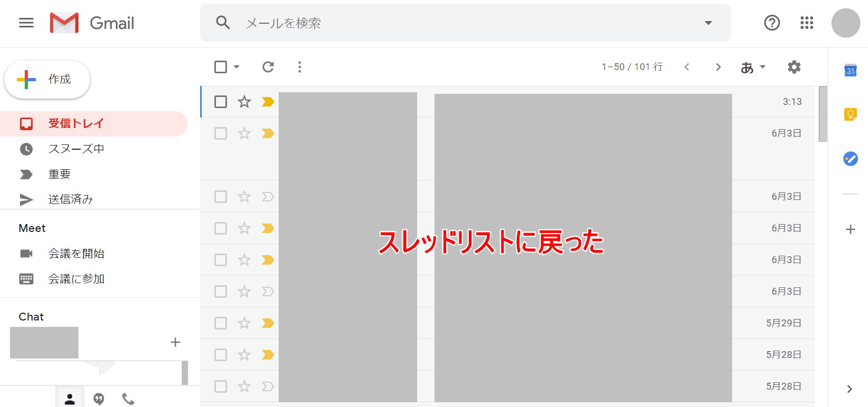
Task: Select checkbox of first 5月28日 email
Action: pos(221,355)
